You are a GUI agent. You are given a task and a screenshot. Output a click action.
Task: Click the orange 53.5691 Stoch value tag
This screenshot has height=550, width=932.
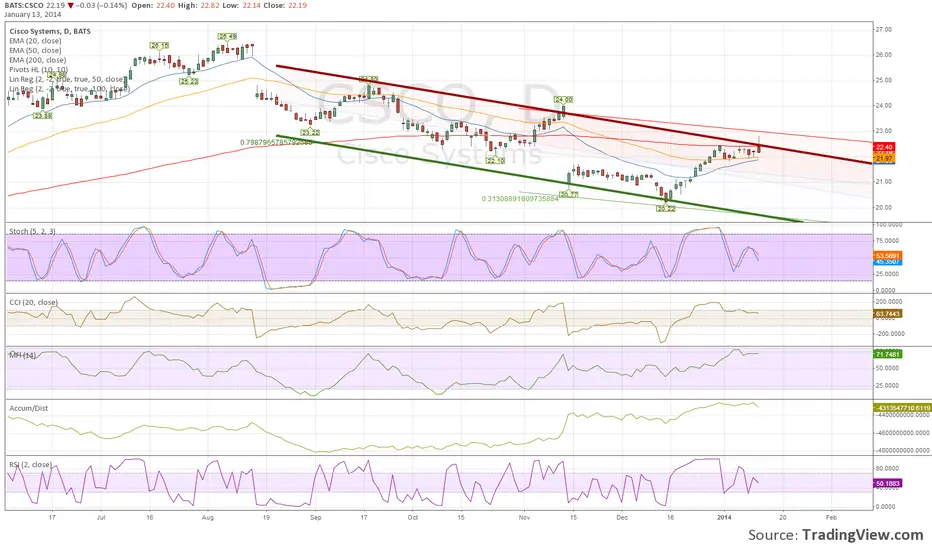point(888,255)
